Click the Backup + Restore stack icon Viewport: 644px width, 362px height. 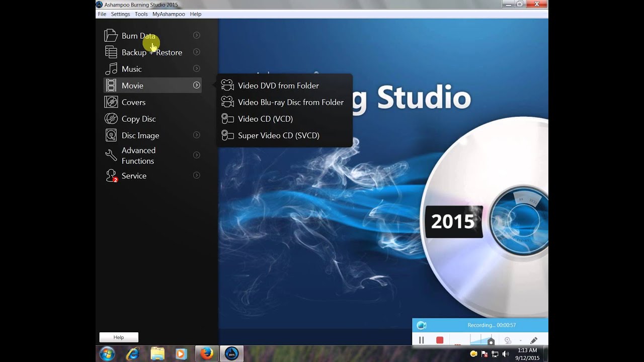point(111,52)
